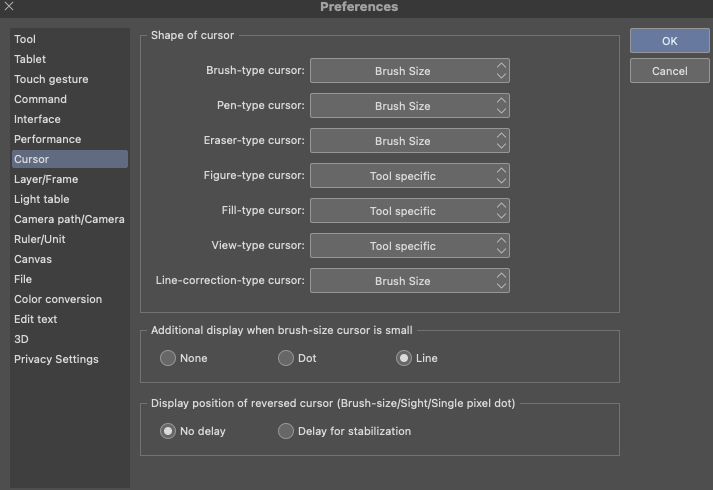Select the Command category
The width and height of the screenshot is (713, 490).
click(70, 99)
